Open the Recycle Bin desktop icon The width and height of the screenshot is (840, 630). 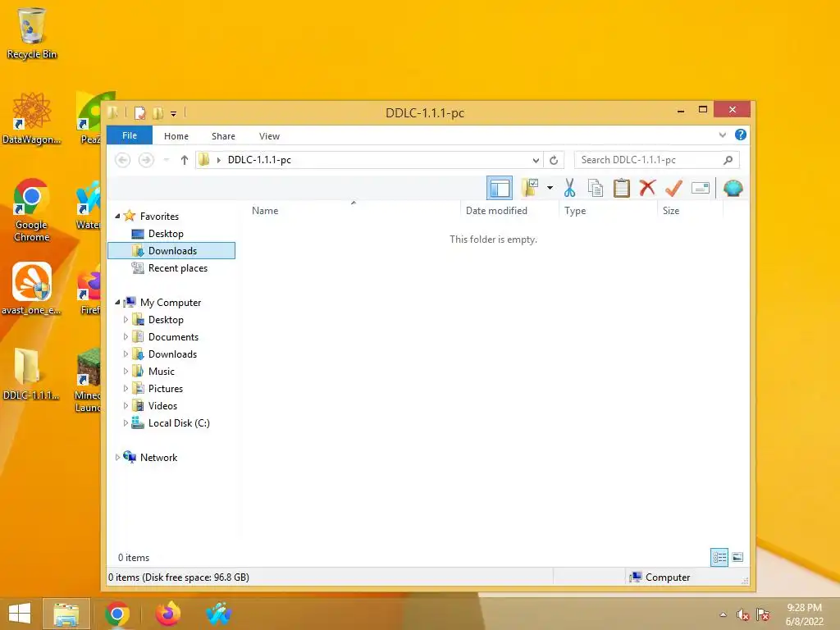(x=32, y=33)
